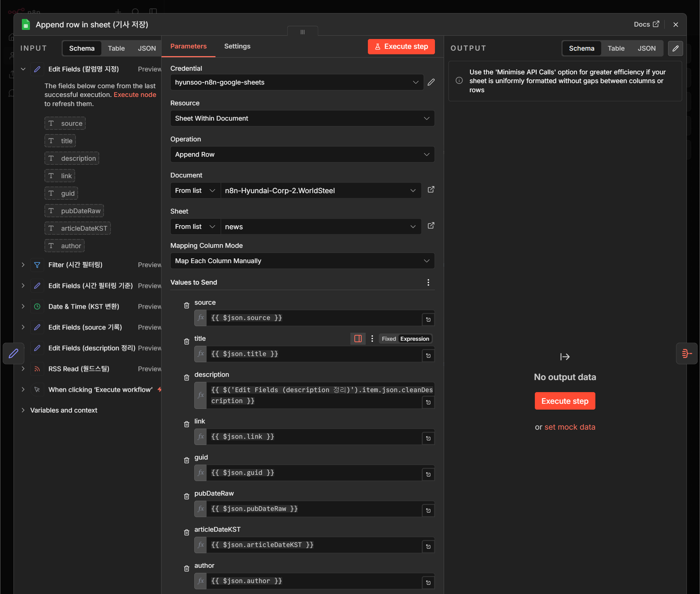Screen dimensions: 700x594
Task: Open expression editor for author field
Action: [428, 583]
